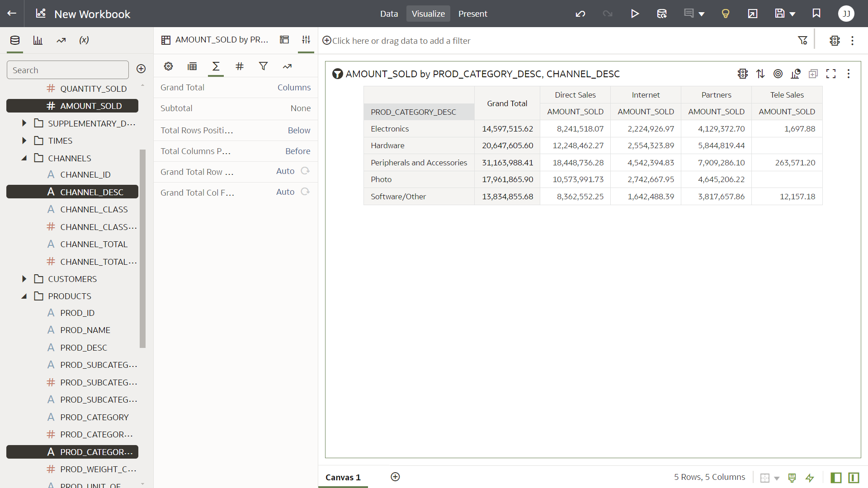The height and width of the screenshot is (488, 868).
Task: Click the filter bar funnel icon
Action: (802, 41)
